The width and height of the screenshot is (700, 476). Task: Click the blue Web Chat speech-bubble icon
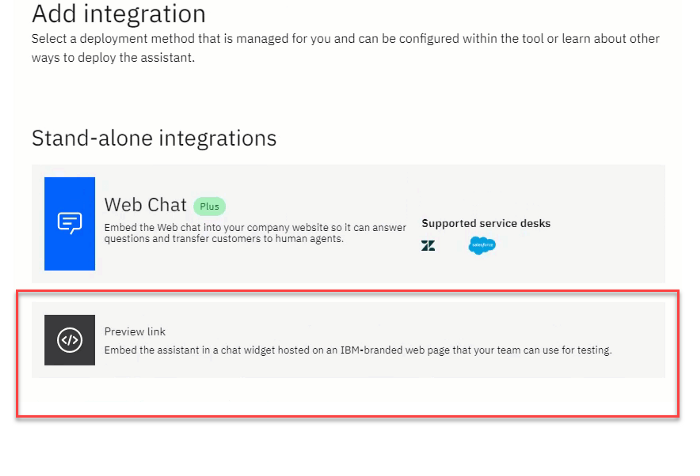(70, 223)
